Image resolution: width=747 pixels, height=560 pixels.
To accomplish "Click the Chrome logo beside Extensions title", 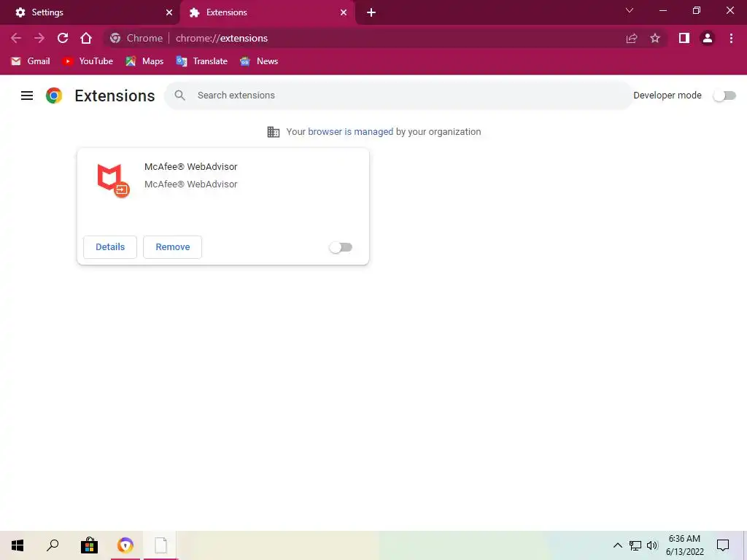I will coord(54,96).
